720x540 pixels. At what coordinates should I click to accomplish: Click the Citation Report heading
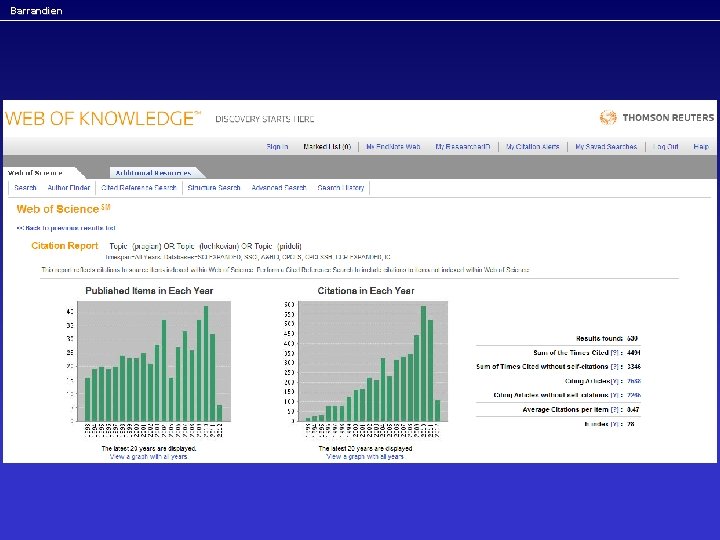(65, 246)
